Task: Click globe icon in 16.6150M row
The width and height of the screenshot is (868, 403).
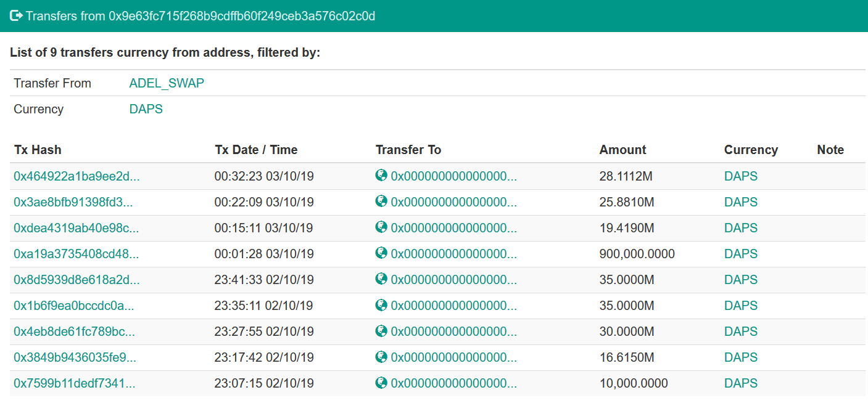Action: 381,357
